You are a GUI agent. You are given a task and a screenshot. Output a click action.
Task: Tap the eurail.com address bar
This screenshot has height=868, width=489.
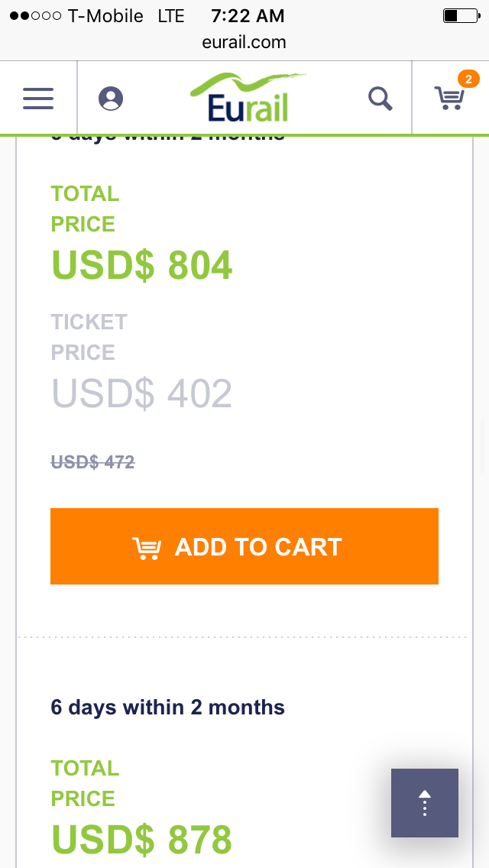pyautogui.click(x=244, y=43)
